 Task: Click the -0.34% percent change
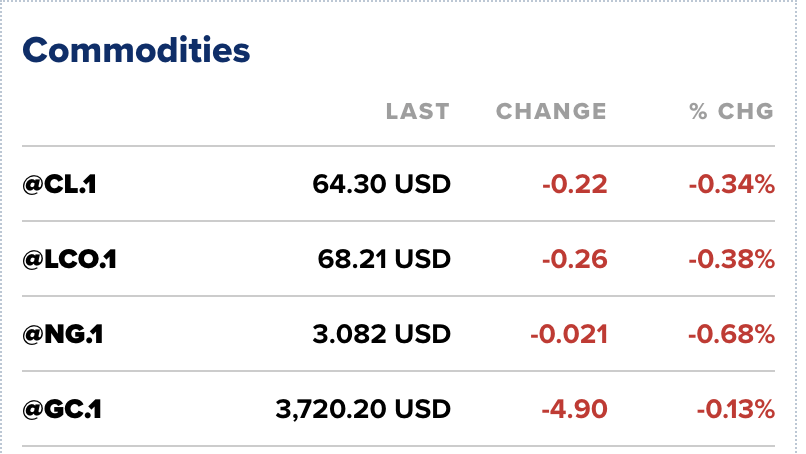click(731, 184)
